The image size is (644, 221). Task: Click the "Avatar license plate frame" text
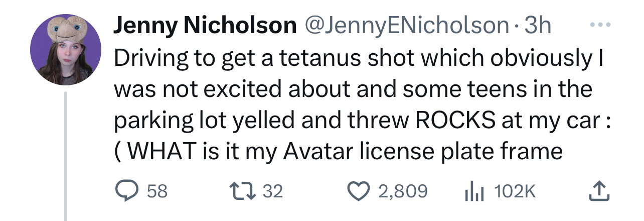(423, 152)
